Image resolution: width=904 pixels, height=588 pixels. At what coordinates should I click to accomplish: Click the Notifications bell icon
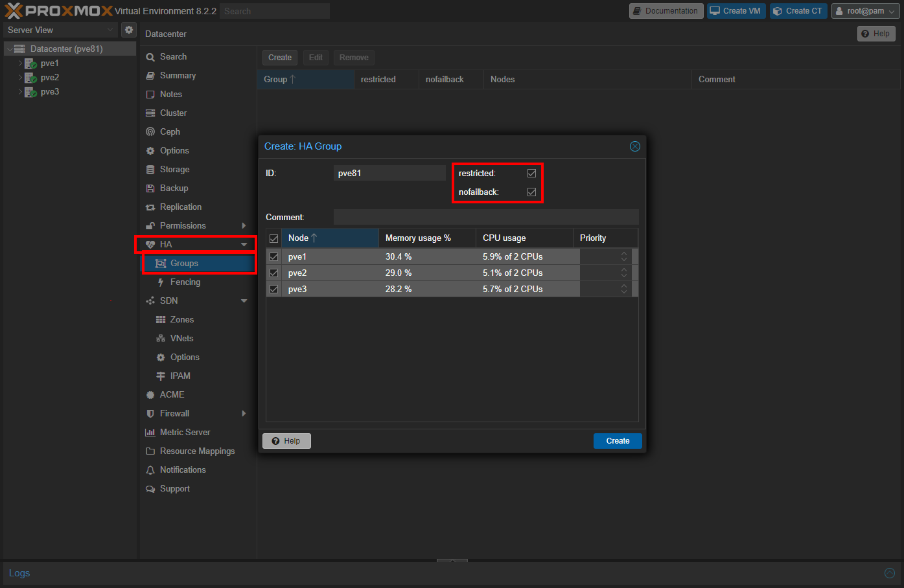tap(150, 470)
